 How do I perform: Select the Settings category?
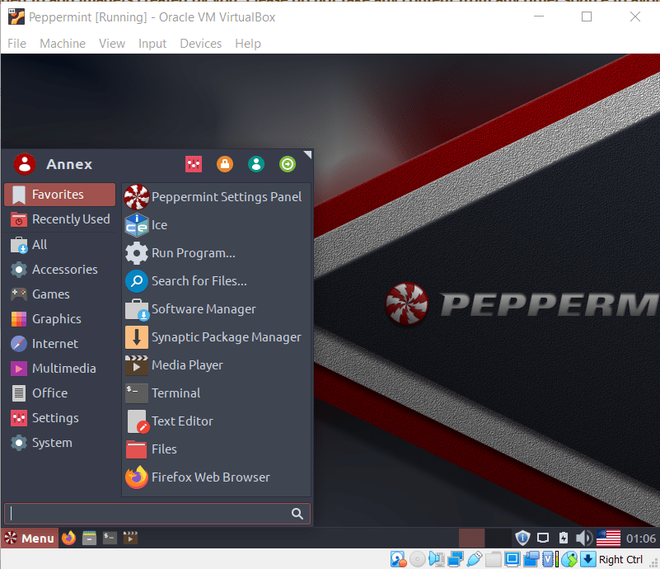[59, 418]
